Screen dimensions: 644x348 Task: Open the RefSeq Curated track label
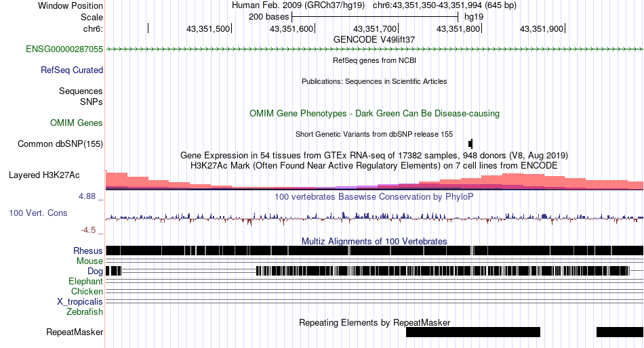[72, 70]
